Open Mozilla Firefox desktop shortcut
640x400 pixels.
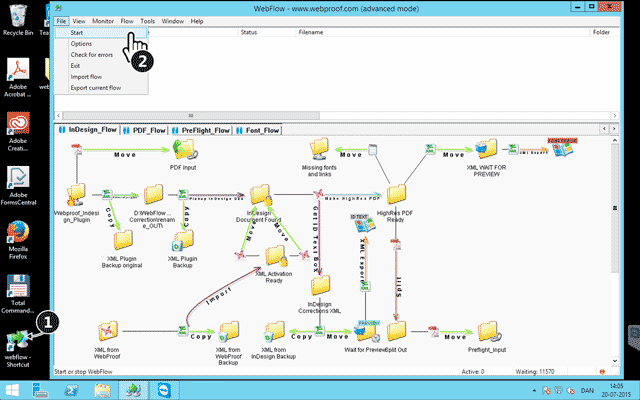point(18,240)
